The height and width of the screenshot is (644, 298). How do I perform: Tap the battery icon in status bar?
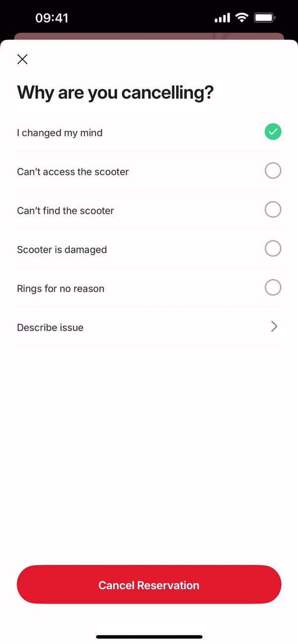pyautogui.click(x=264, y=18)
